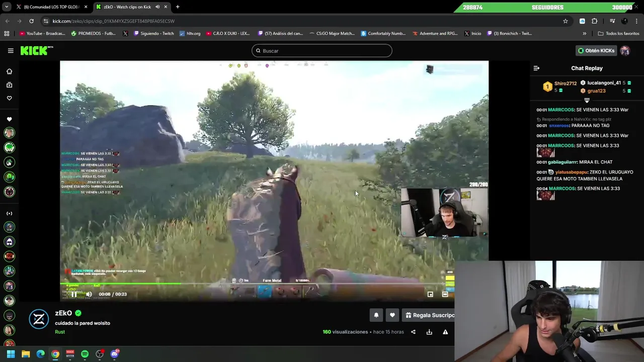Open the zEkO channel avatar
The height and width of the screenshot is (362, 644).
(x=39, y=319)
